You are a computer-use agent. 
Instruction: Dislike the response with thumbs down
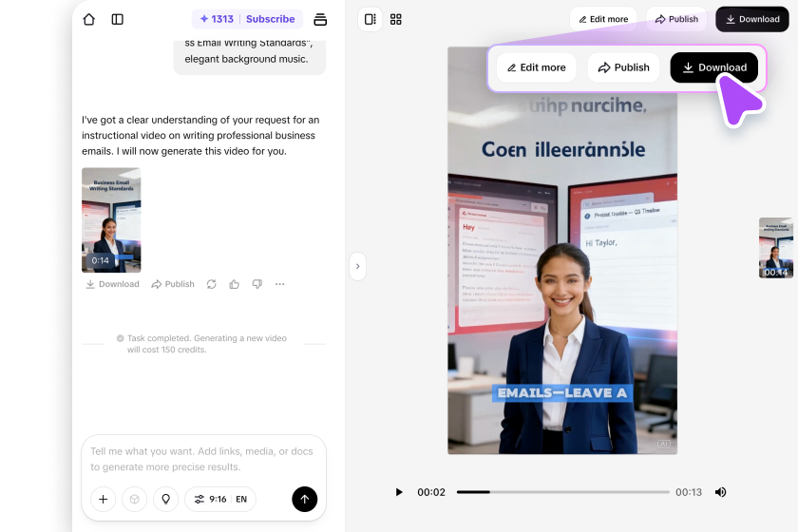[x=256, y=284]
